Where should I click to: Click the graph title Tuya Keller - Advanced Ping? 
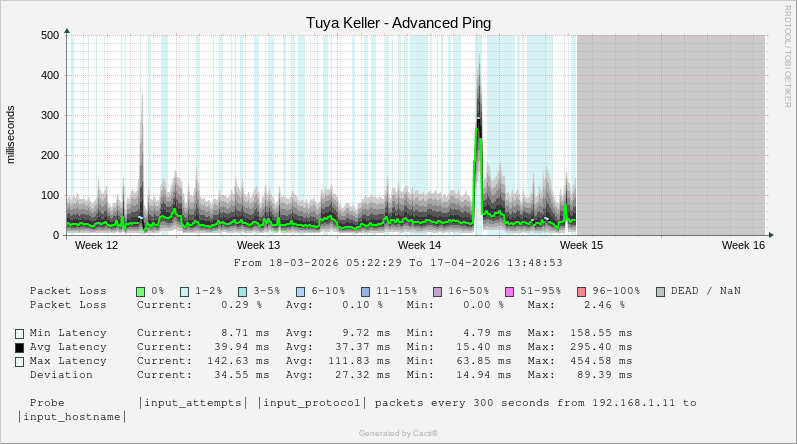pyautogui.click(x=398, y=22)
